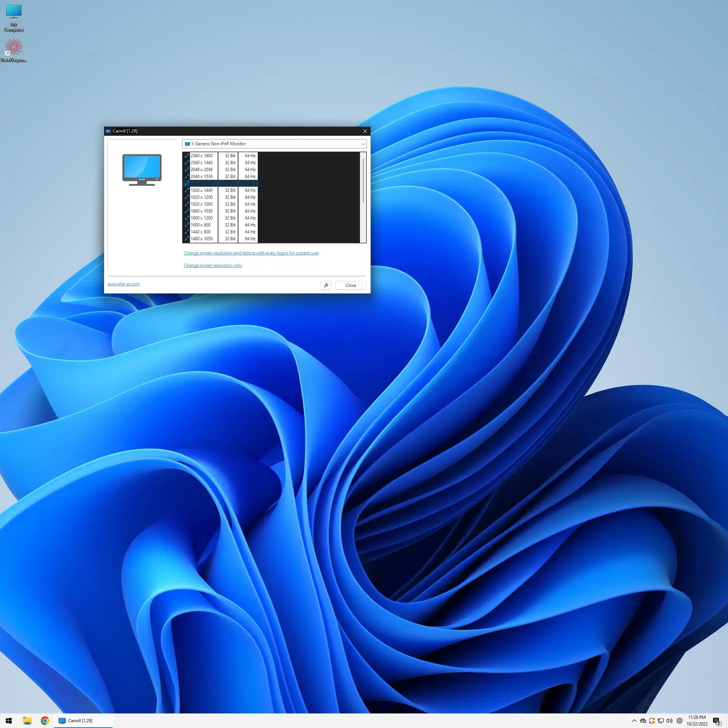Open Windows Update sync tray icon

pos(652,720)
